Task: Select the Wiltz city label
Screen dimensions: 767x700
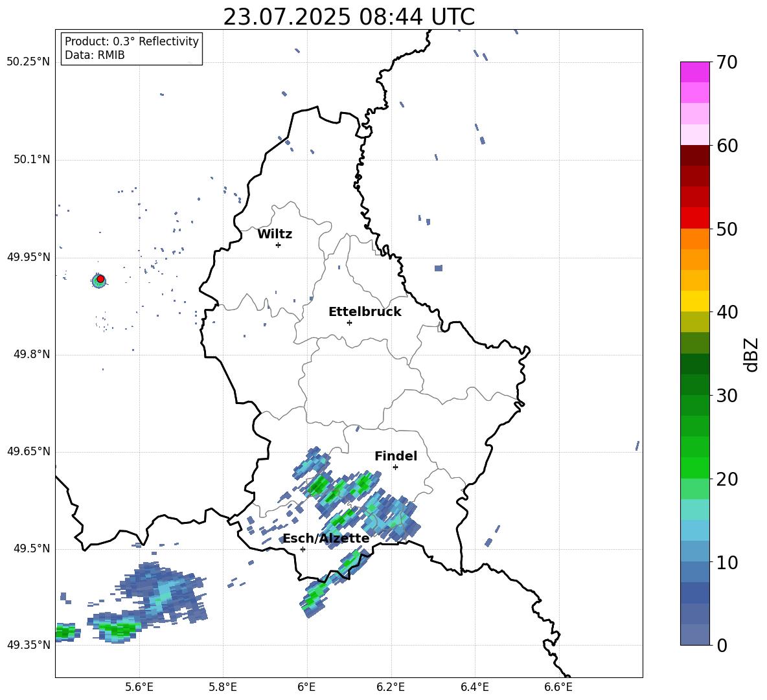Action: tap(275, 234)
